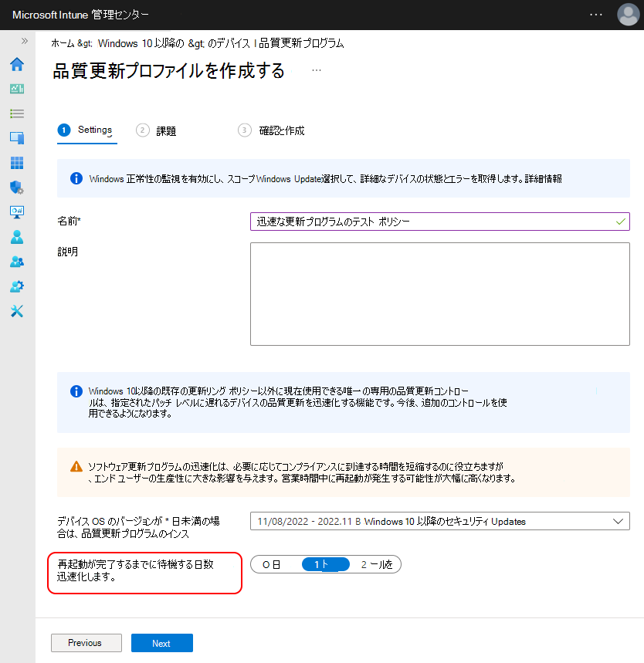This screenshot has height=663, width=644.
Task: Expand the left navigation sidebar chevron
Action: 25,41
